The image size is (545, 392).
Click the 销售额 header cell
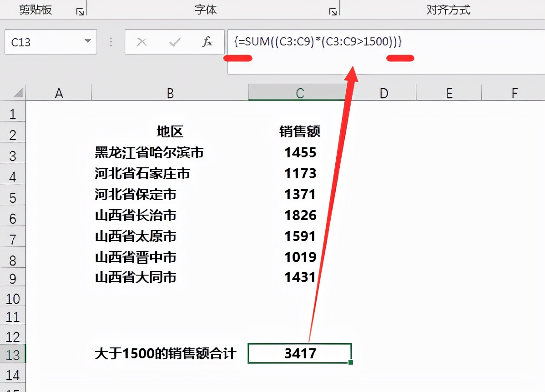tap(300, 131)
